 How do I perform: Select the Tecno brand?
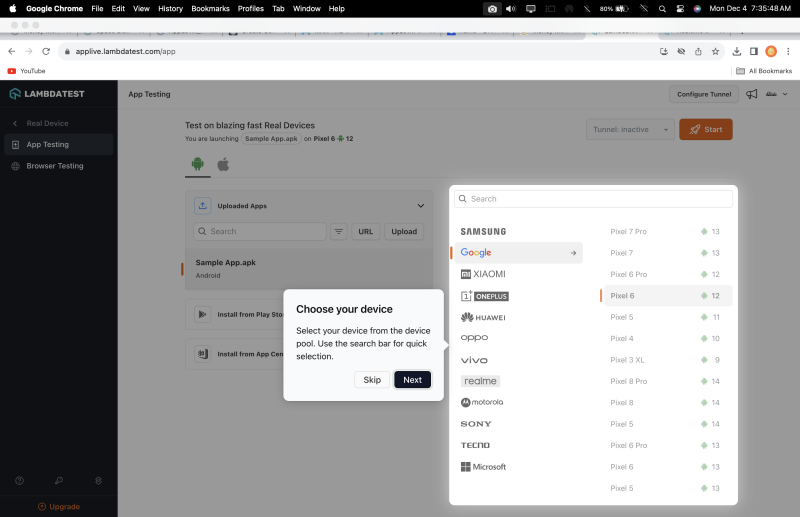(475, 446)
